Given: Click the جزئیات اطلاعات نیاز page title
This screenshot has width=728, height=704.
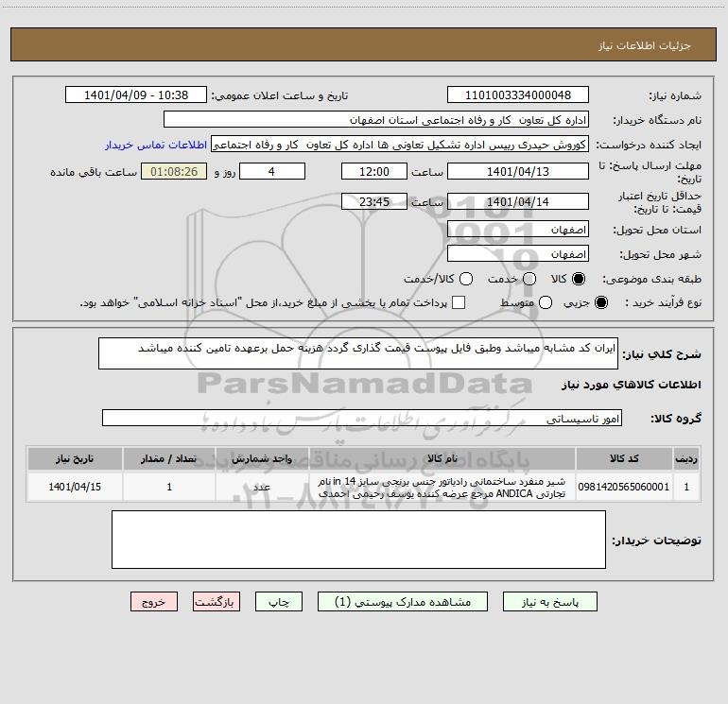Looking at the screenshot, I should coord(645,45).
